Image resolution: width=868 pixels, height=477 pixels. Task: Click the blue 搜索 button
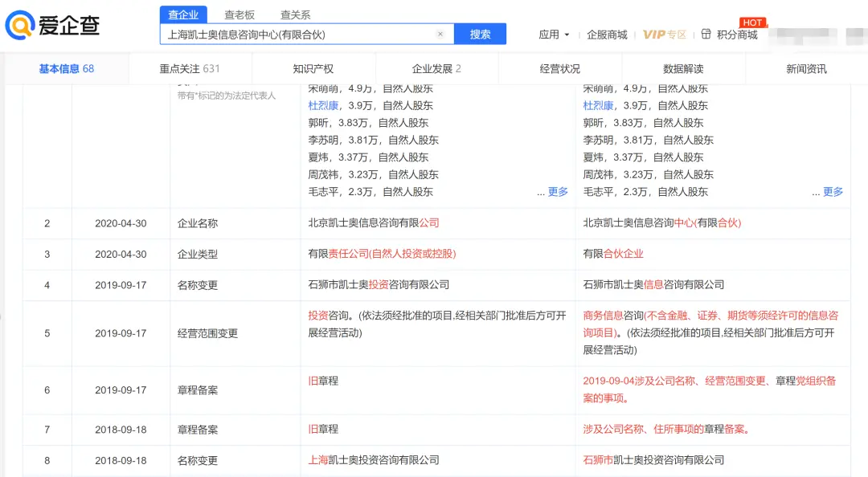point(480,35)
